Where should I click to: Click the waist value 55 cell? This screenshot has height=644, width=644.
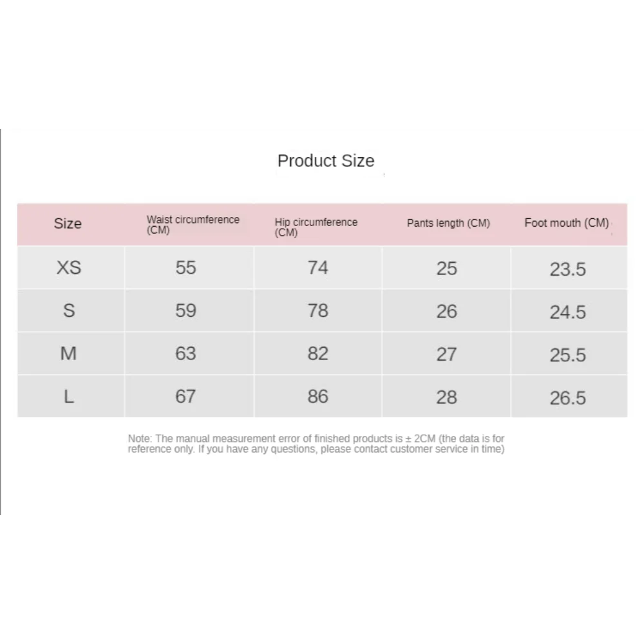pos(185,267)
